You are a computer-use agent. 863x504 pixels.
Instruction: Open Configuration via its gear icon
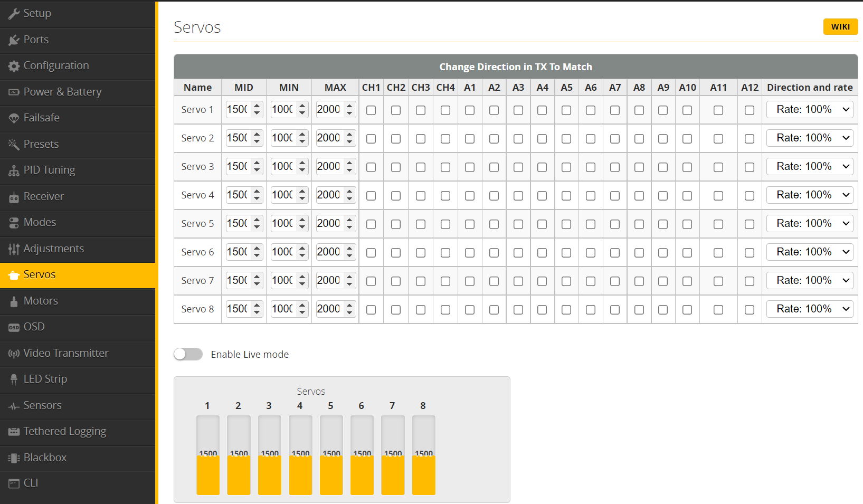[14, 66]
